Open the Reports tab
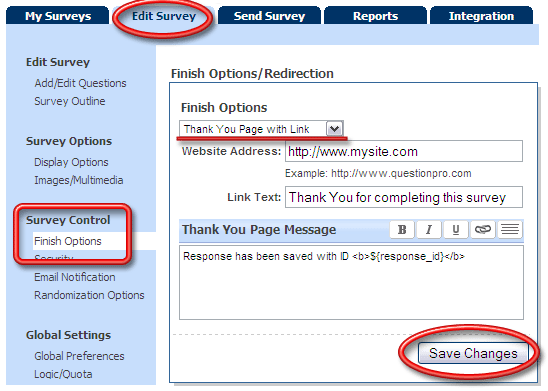This screenshot has width=548, height=391. tap(375, 16)
